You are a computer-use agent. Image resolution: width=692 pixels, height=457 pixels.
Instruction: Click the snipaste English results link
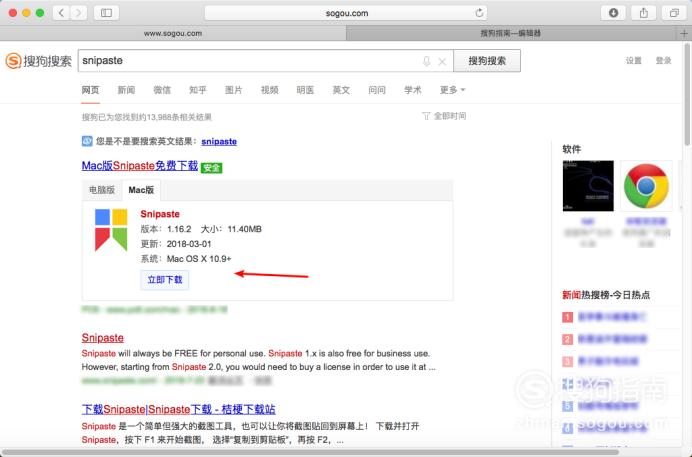pyautogui.click(x=219, y=142)
